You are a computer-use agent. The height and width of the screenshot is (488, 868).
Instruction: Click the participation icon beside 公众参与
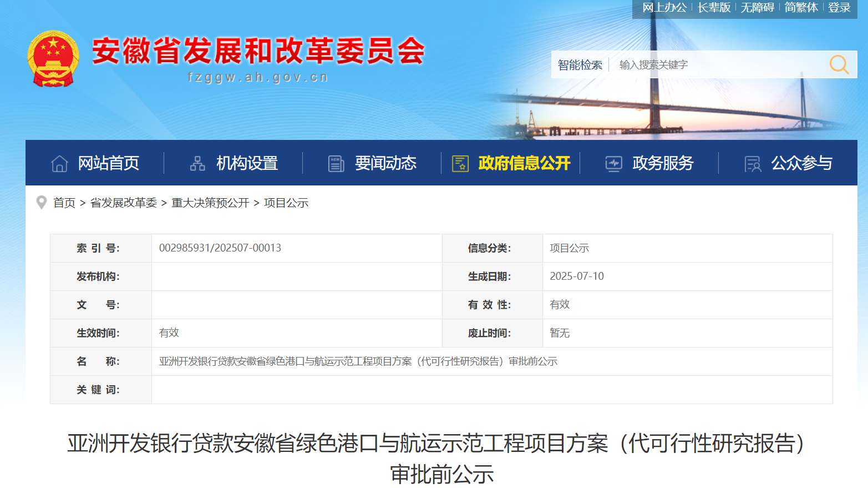[753, 164]
